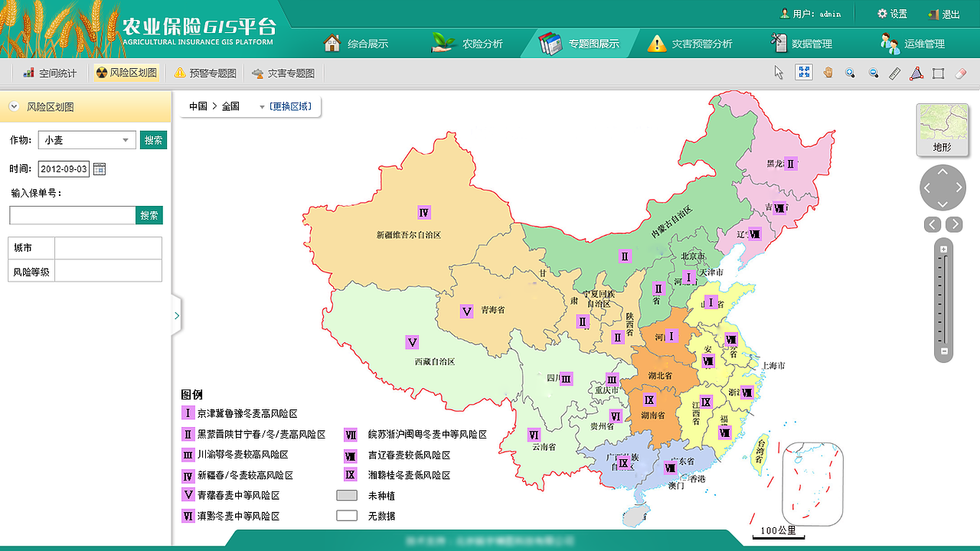Activate the eraser clear tool
The width and height of the screenshot is (980, 551).
[962, 72]
